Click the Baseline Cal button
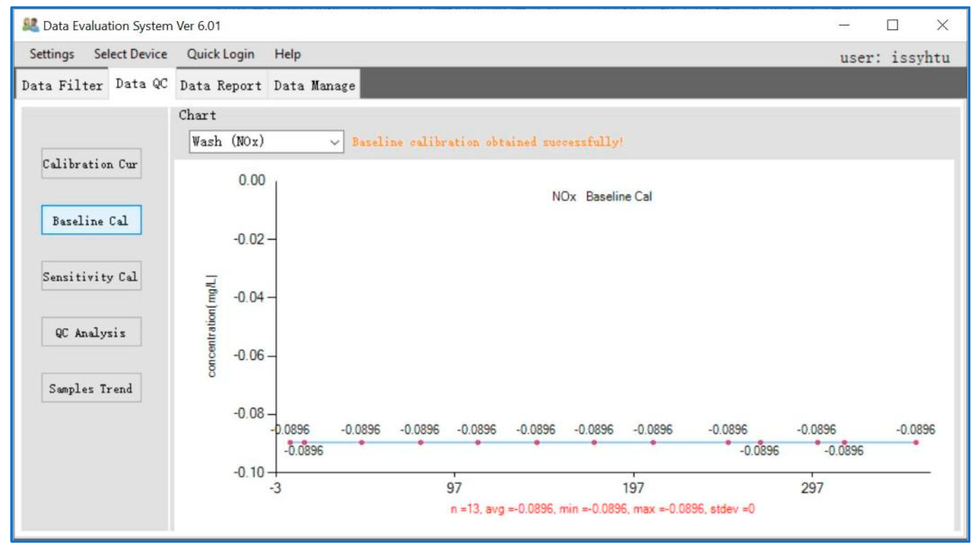980x552 pixels. tap(91, 220)
